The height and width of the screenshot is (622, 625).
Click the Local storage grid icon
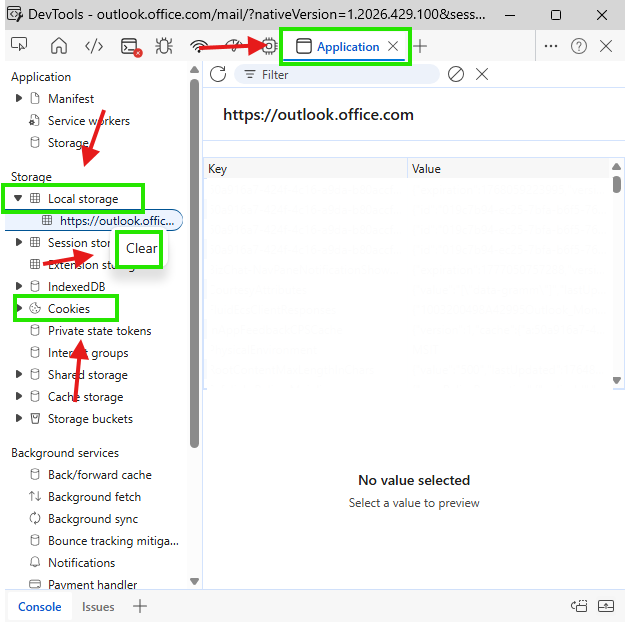click(x=35, y=198)
